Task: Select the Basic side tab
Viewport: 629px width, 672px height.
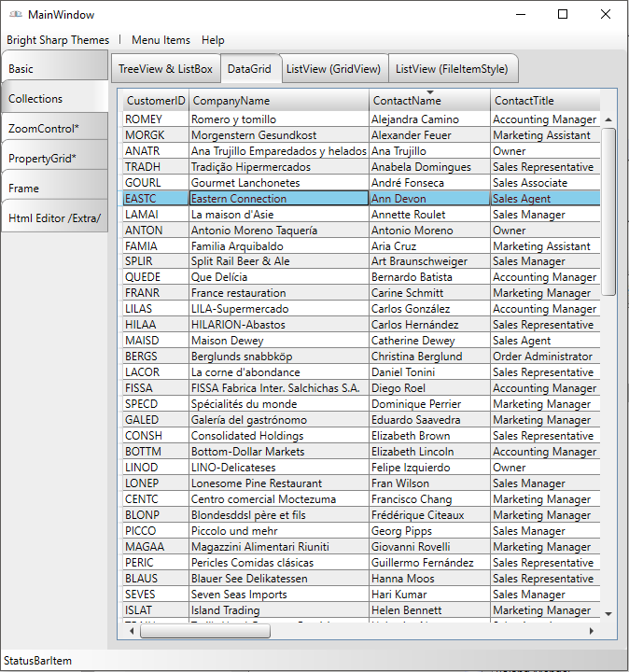Action: coord(54,69)
